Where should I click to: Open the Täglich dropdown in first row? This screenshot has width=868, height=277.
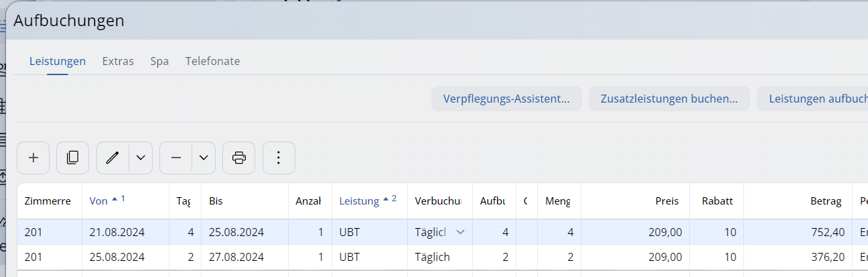460,232
